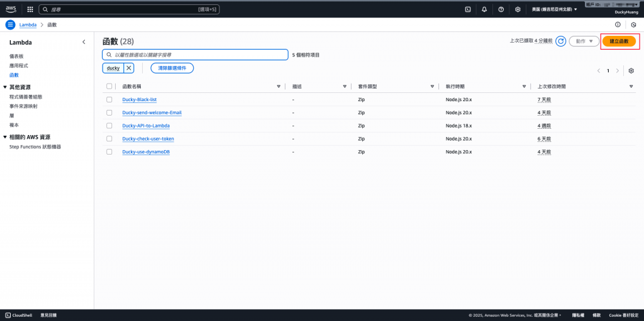The height and width of the screenshot is (321, 644).
Task: Open the Ducky-send-welcome-Email function link
Action: [152, 112]
